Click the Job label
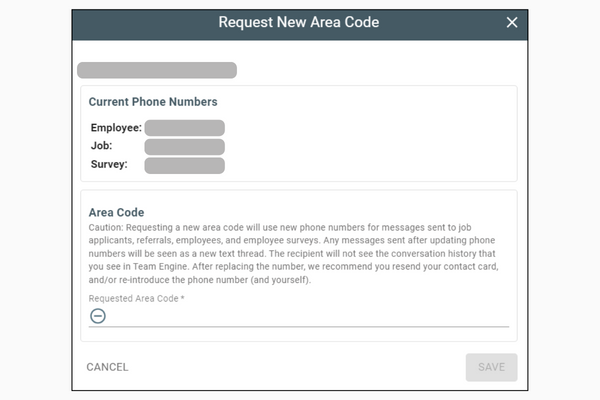Screen dimensions: 600x400 [101, 146]
